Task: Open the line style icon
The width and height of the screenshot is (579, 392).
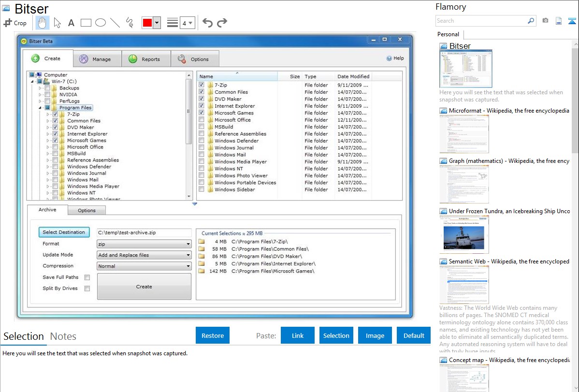Action: click(x=172, y=23)
